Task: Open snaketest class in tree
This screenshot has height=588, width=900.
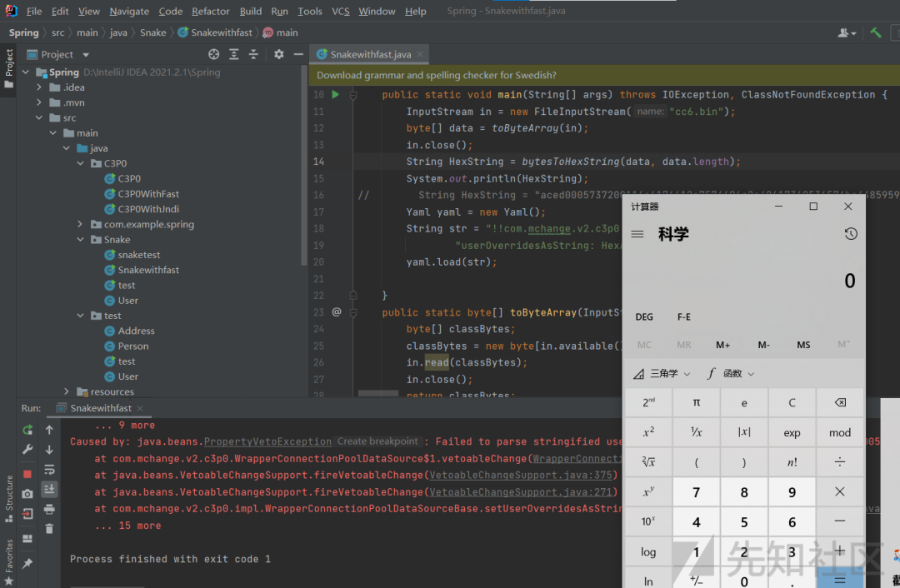Action: (x=139, y=255)
